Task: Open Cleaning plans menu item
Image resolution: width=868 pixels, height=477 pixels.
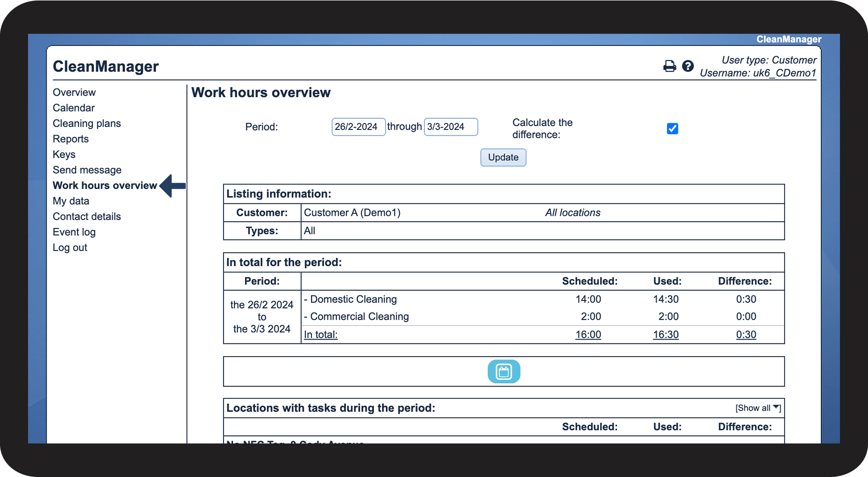Action: [x=86, y=123]
